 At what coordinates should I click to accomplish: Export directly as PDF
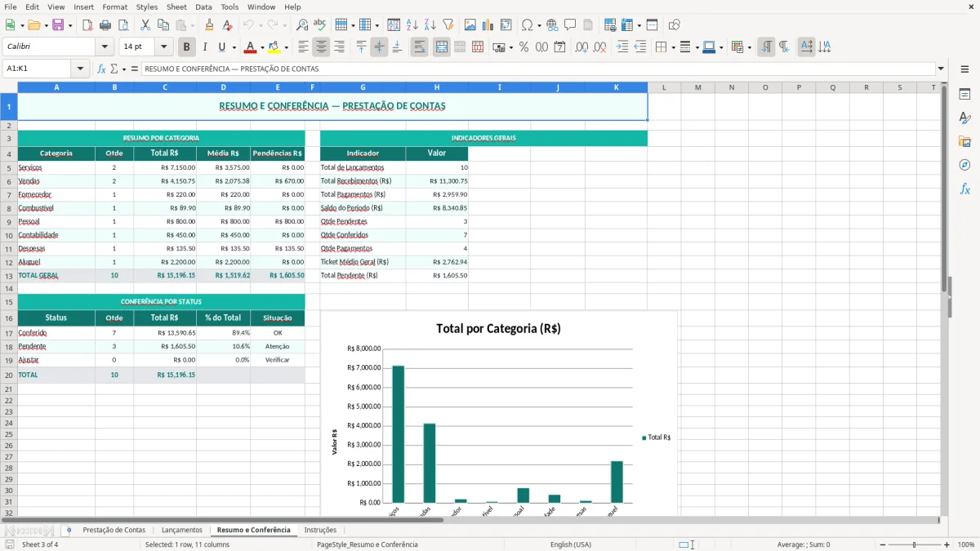87,25
